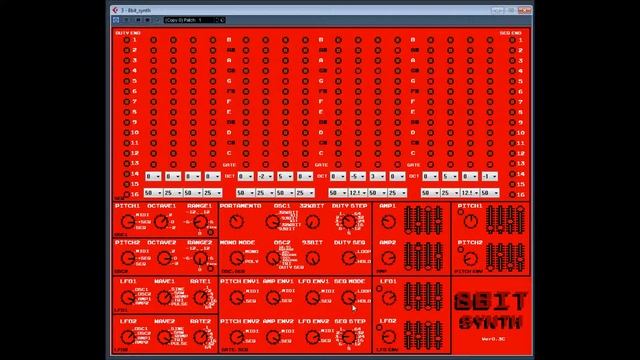
Task: Click the LFO ENV2 knob
Action: [x=313, y=337]
